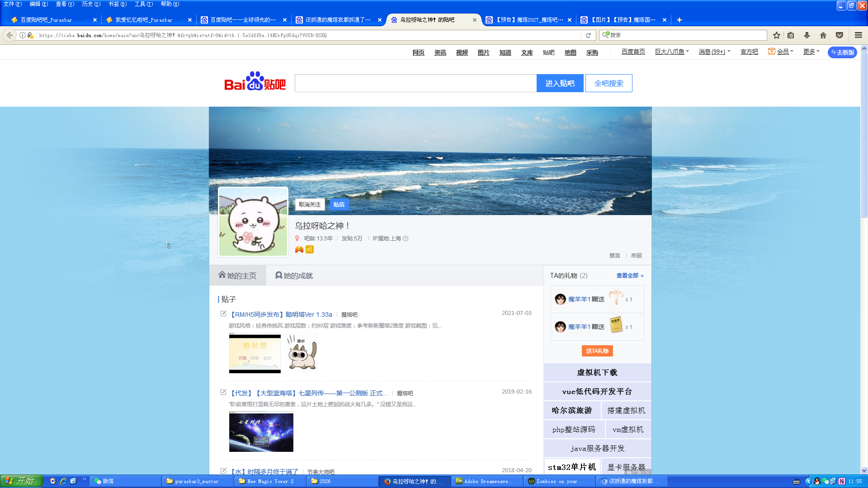Image resolution: width=868 pixels, height=488 pixels.
Task: Click the browser 搜索 search box
Action: tap(683, 35)
